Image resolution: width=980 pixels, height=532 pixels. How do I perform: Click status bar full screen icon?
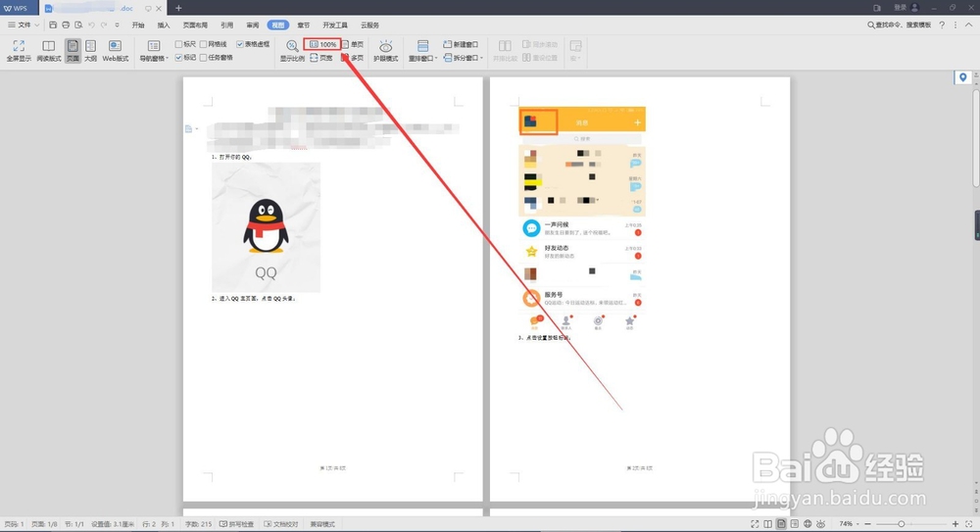(x=755, y=524)
